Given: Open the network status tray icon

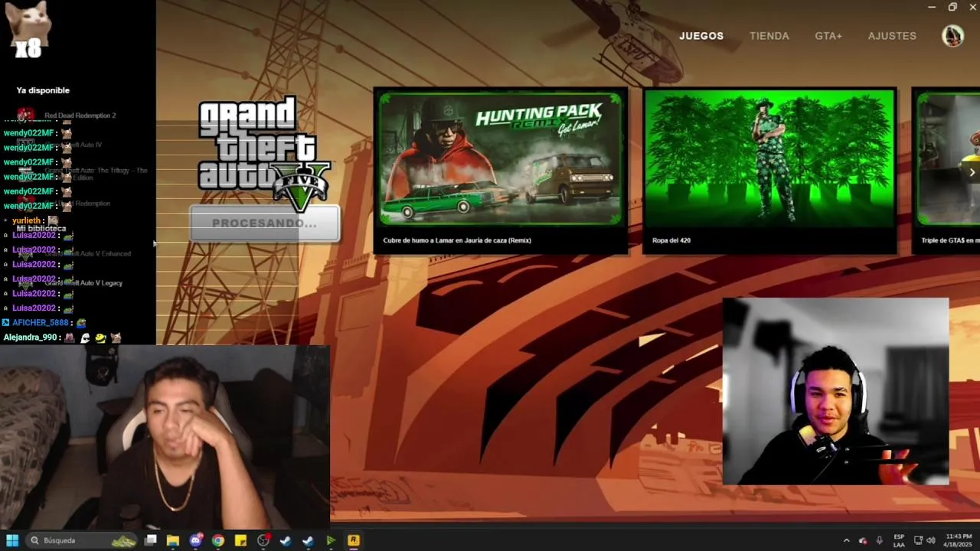Looking at the screenshot, I should [x=918, y=540].
